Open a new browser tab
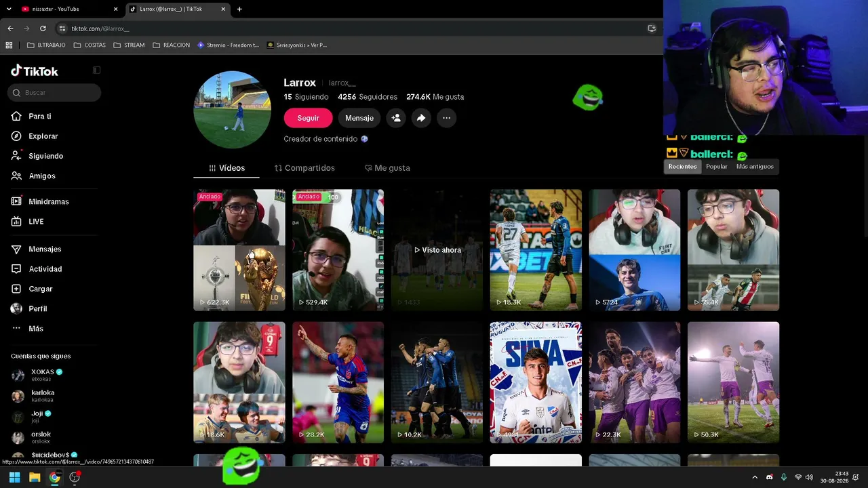868x488 pixels. pos(239,9)
